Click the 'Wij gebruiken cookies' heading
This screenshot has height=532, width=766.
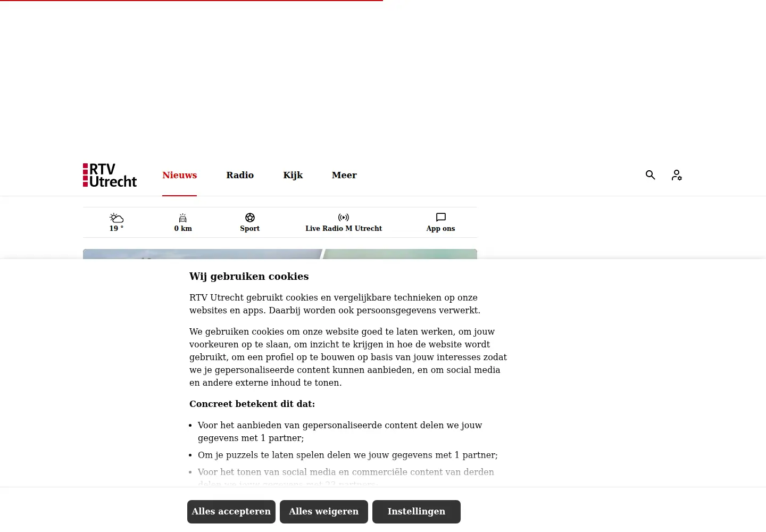249,276
